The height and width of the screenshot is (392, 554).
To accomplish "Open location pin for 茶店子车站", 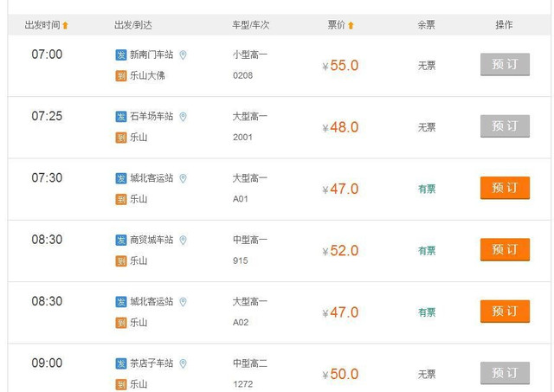I will tap(183, 363).
